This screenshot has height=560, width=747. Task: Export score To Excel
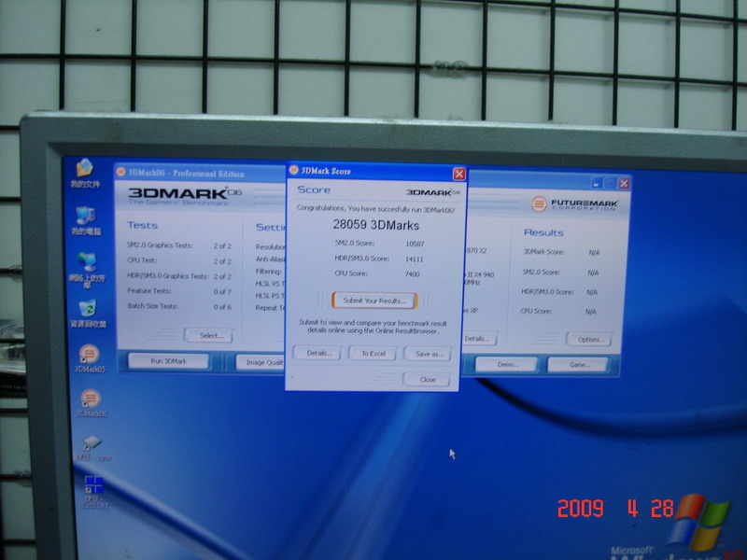373,354
